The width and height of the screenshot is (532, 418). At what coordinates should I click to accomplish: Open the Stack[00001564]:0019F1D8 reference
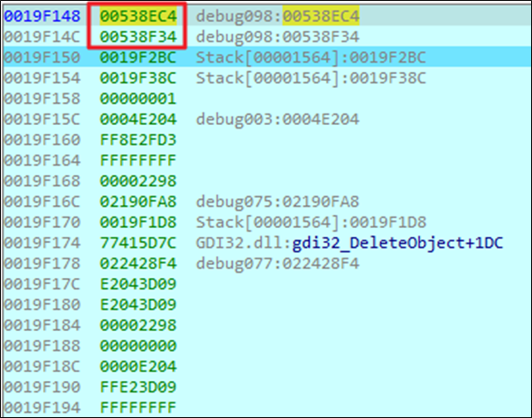pyautogui.click(x=310, y=222)
